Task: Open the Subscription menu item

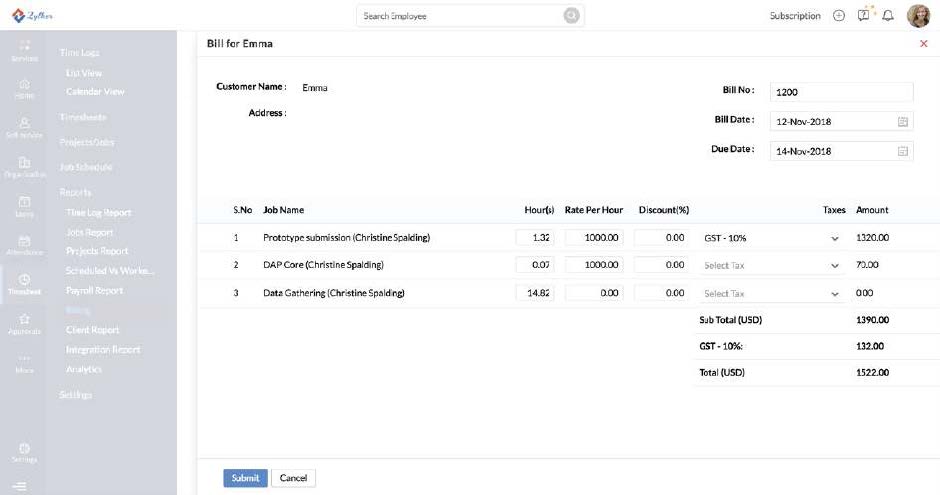Action: point(795,16)
